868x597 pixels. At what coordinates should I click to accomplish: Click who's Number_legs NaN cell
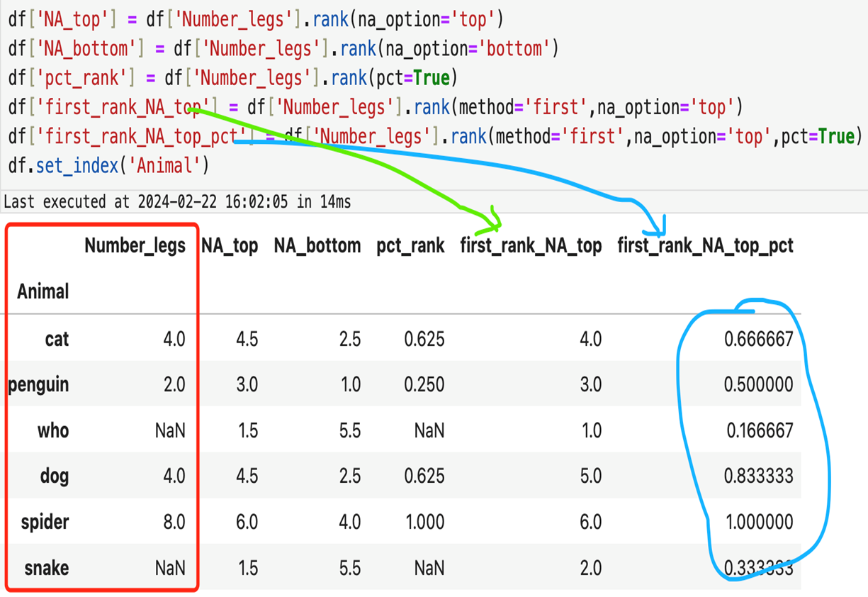170,430
